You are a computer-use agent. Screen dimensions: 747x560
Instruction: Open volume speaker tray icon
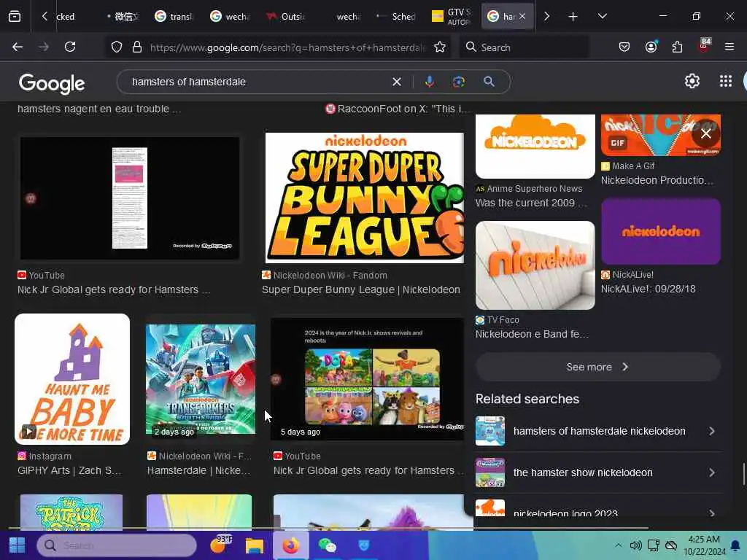coord(635,545)
